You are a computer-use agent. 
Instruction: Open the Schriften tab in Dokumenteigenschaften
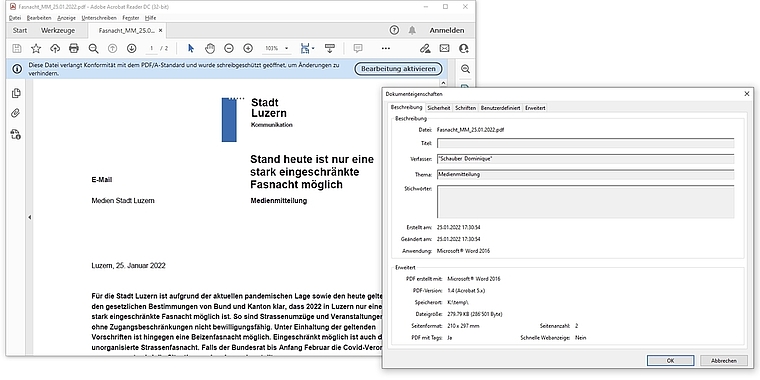click(465, 108)
